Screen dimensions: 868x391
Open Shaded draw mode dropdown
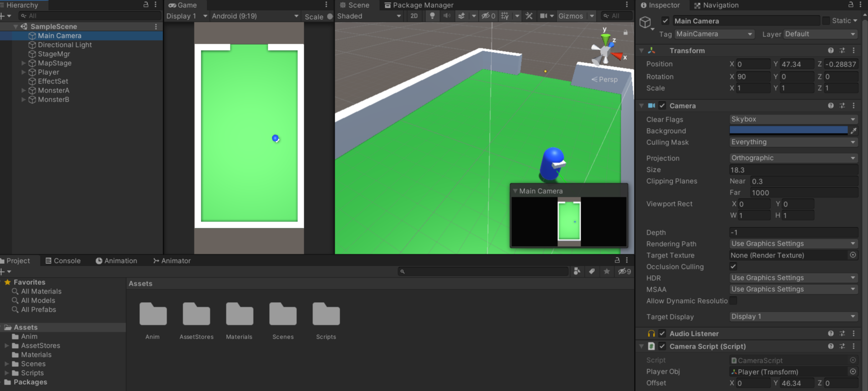click(369, 16)
